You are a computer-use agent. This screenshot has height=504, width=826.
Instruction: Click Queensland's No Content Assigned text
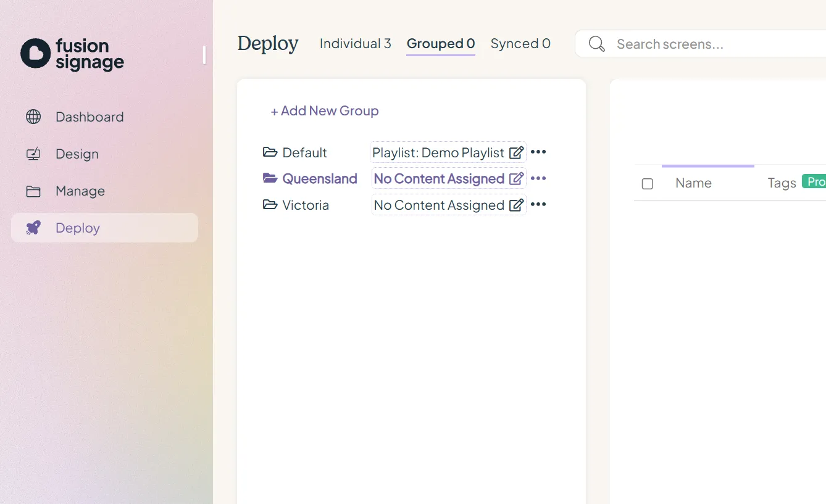coord(439,178)
